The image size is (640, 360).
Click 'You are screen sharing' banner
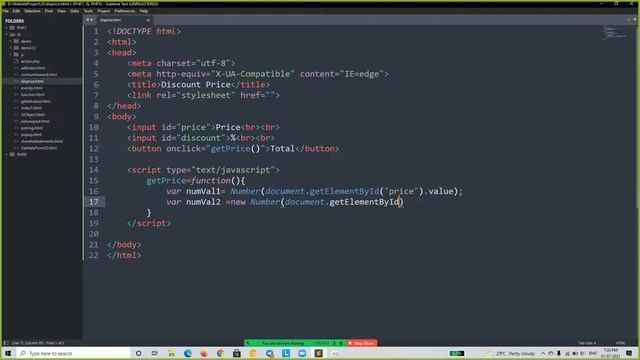click(x=282, y=343)
